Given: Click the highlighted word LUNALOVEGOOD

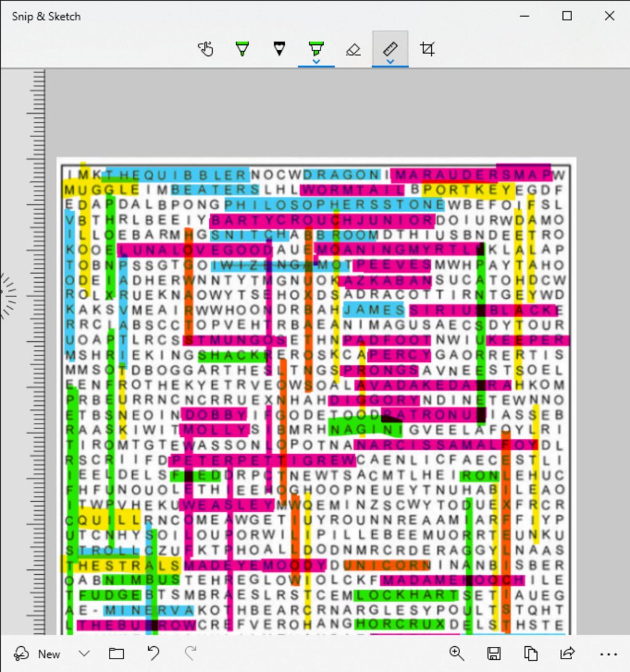Looking at the screenshot, I should 194,250.
